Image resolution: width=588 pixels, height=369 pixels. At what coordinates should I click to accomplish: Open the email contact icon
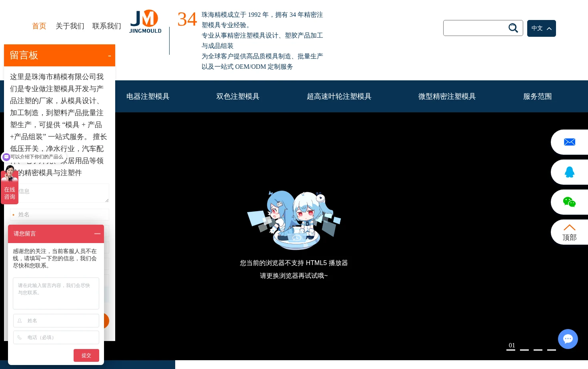[570, 142]
